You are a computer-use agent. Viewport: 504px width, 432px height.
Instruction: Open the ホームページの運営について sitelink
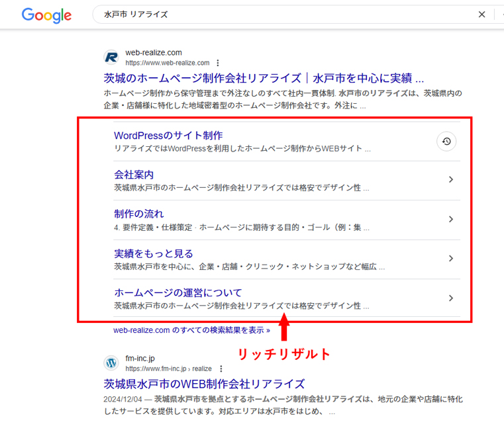pos(177,293)
